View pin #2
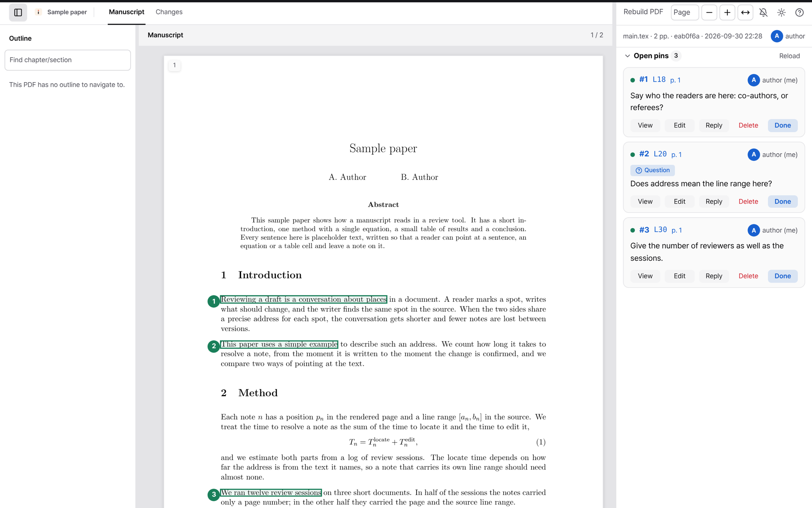 [645, 202]
